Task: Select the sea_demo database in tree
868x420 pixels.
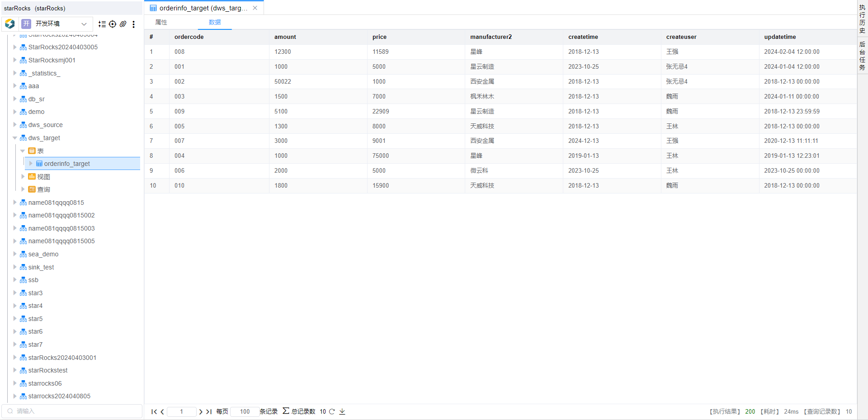Action: point(43,254)
